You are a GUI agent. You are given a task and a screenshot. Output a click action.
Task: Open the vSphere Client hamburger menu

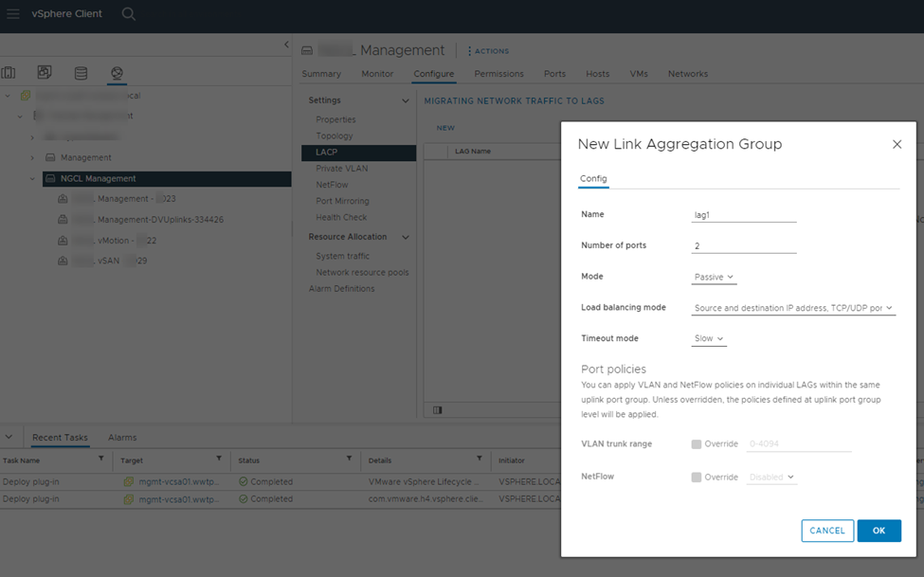(13, 14)
